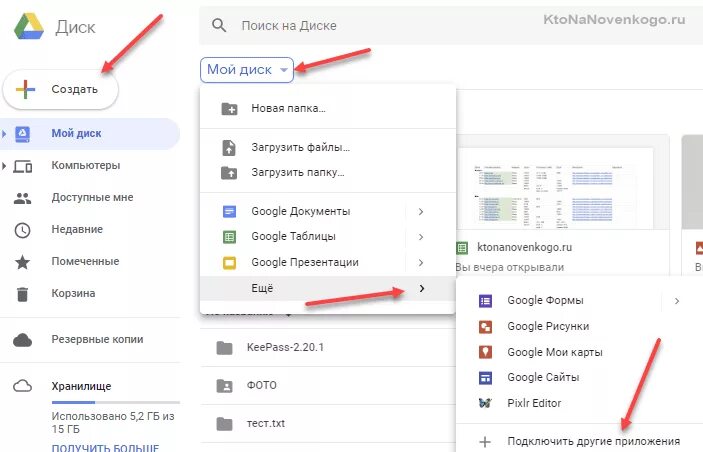703x452 pixels.
Task: Click the purple Google Forms icon
Action: click(x=485, y=301)
